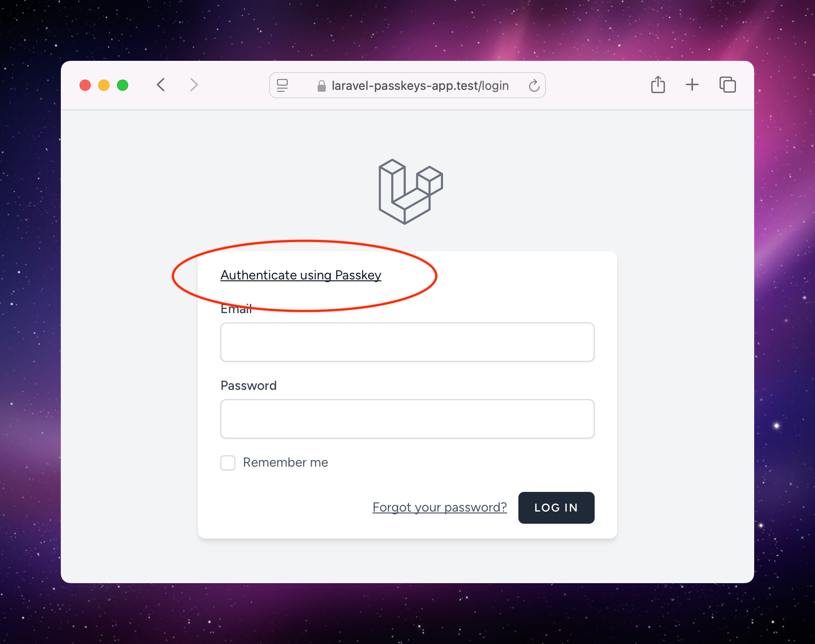The image size is (815, 644).
Task: Open a new tab with plus icon
Action: click(692, 85)
